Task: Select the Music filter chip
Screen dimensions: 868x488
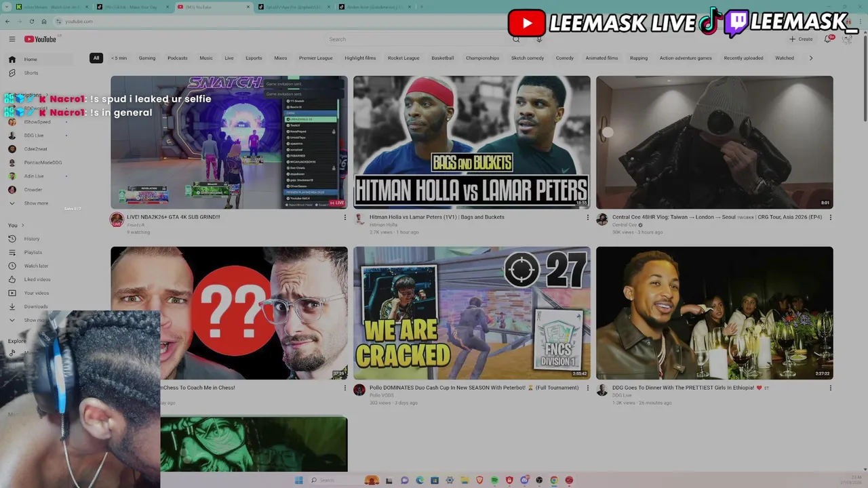Action: tap(206, 58)
